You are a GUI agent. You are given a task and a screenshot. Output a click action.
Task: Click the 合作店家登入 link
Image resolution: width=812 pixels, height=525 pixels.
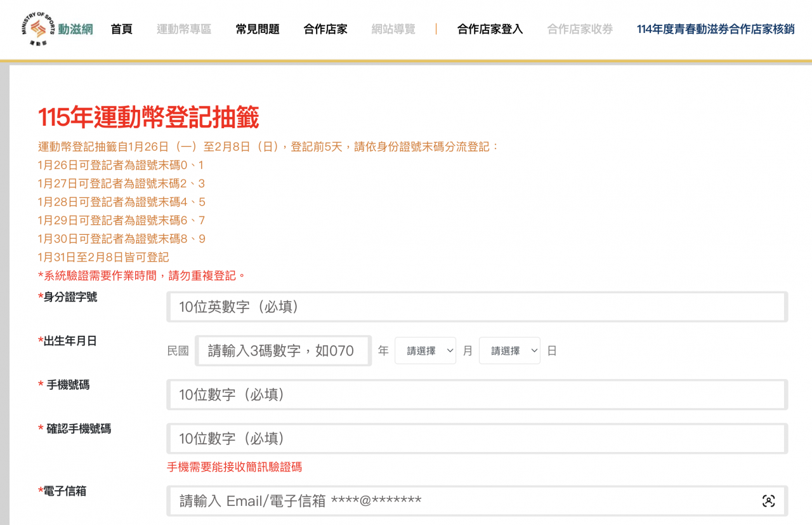pyautogui.click(x=490, y=29)
